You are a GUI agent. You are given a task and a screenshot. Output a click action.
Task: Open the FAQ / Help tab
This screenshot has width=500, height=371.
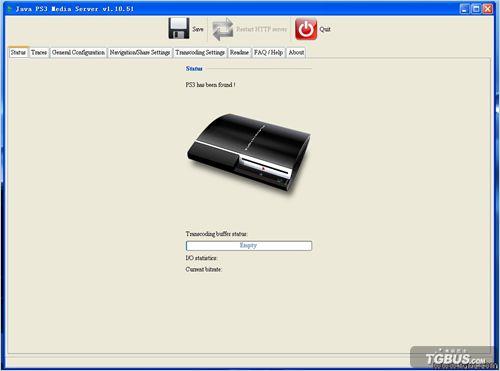[268, 52]
